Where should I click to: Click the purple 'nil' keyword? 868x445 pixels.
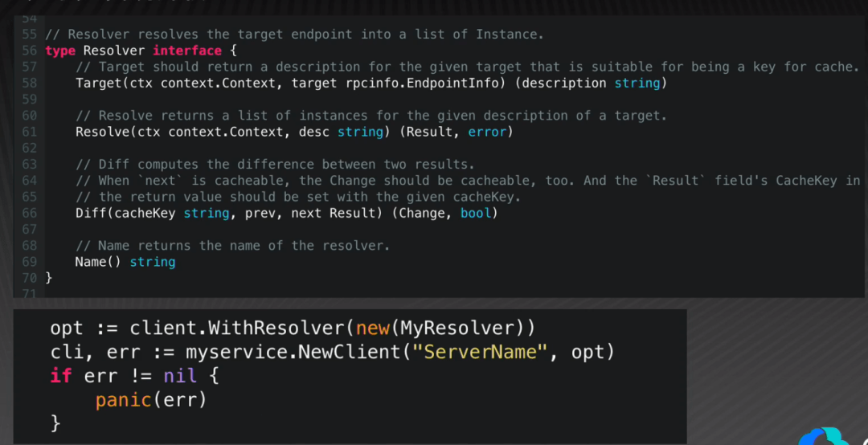(x=179, y=375)
